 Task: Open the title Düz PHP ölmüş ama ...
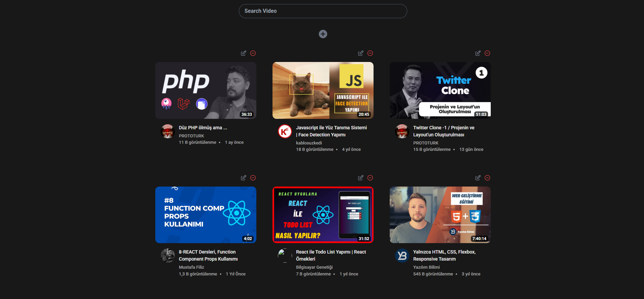click(x=203, y=128)
